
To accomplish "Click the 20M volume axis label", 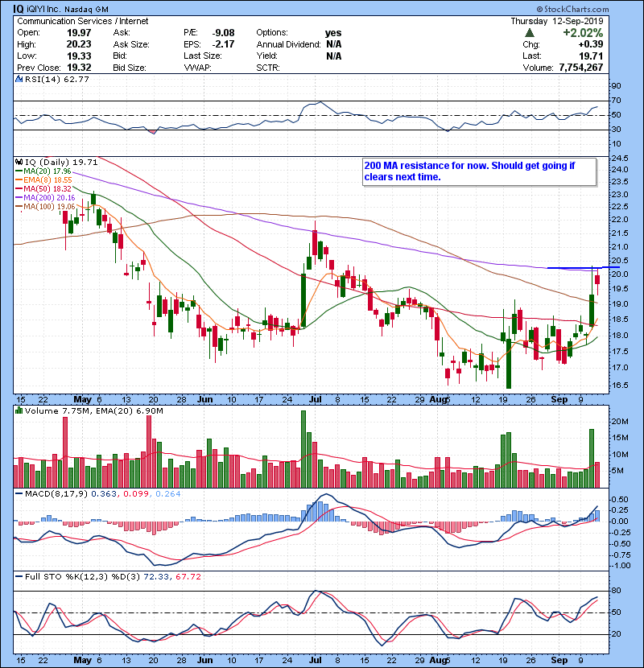I will coord(620,422).
